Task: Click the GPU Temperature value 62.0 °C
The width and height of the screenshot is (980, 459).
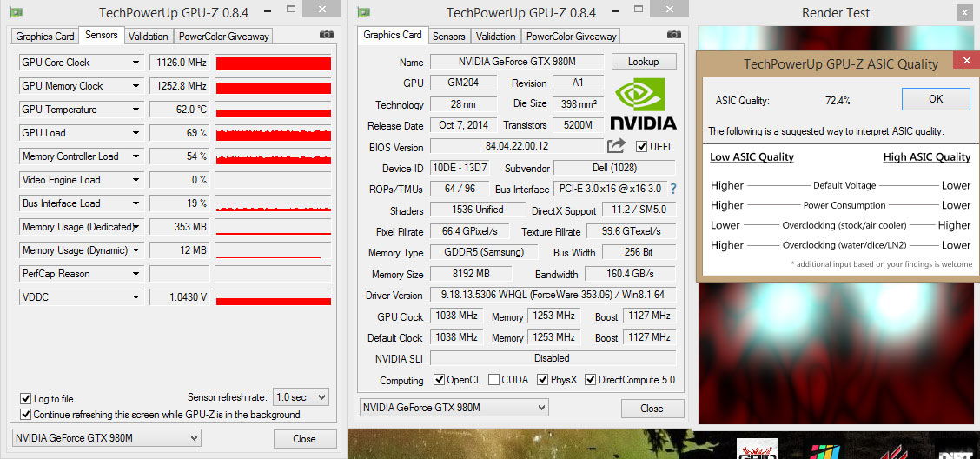Action: (180, 110)
